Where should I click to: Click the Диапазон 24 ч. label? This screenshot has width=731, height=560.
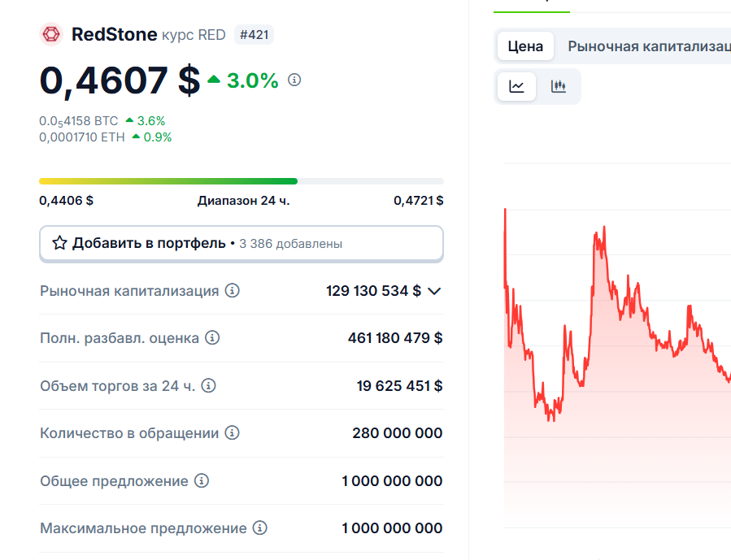pyautogui.click(x=243, y=200)
